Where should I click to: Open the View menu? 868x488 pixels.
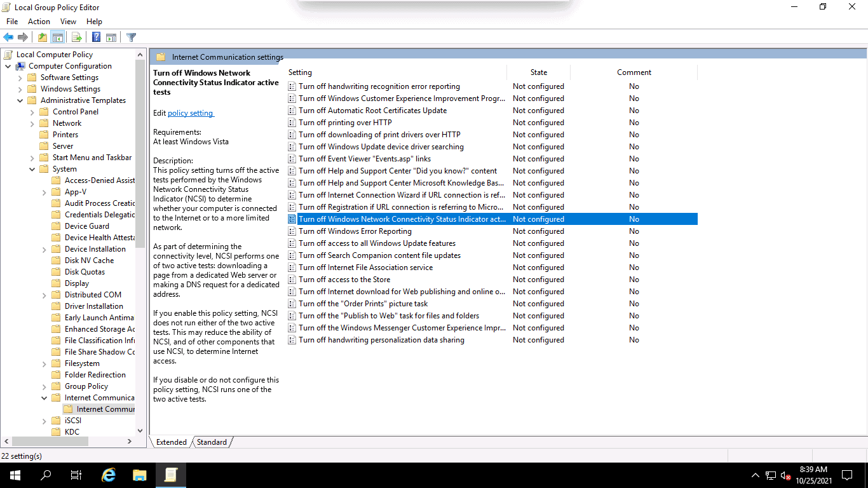coord(68,22)
